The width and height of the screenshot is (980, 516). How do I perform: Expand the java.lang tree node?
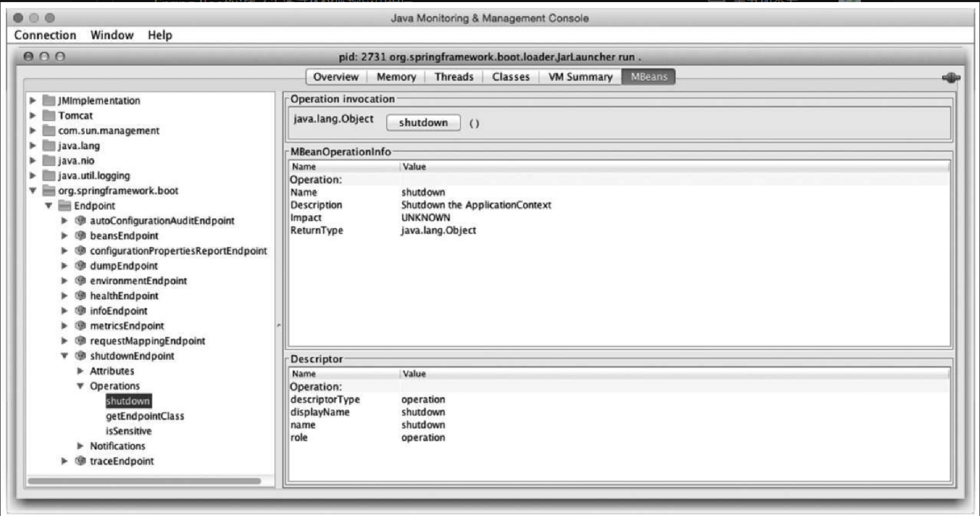pos(33,146)
